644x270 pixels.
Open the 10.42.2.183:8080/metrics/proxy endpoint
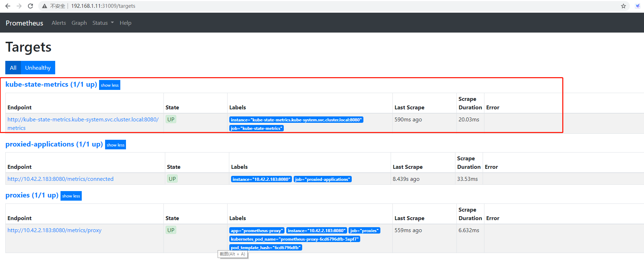coord(54,230)
